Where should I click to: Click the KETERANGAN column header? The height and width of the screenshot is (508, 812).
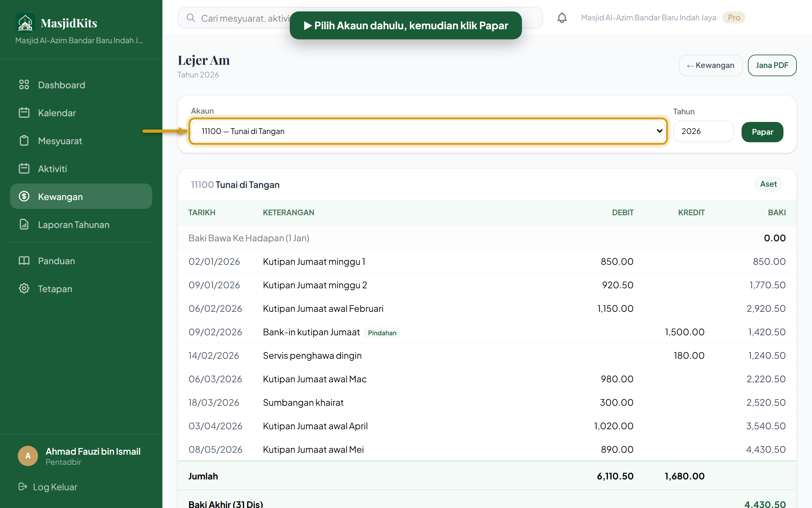point(289,212)
